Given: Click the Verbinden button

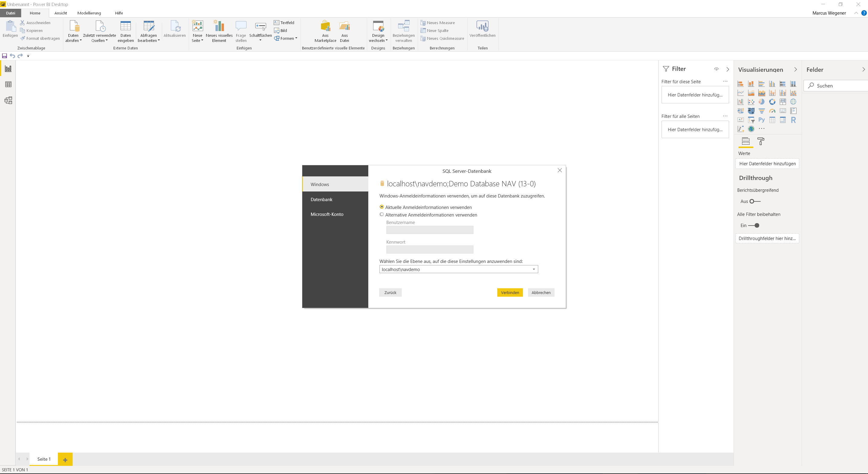Looking at the screenshot, I should click(x=510, y=292).
